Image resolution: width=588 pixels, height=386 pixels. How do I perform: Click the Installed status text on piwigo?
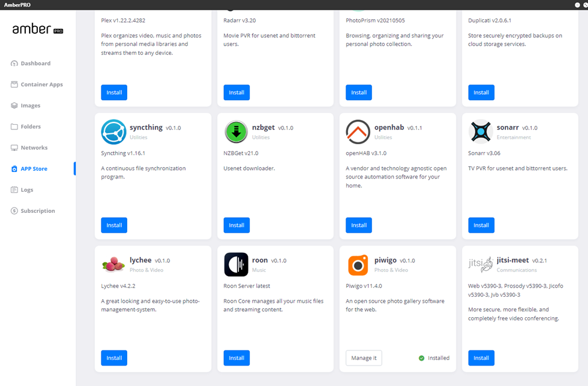point(438,358)
